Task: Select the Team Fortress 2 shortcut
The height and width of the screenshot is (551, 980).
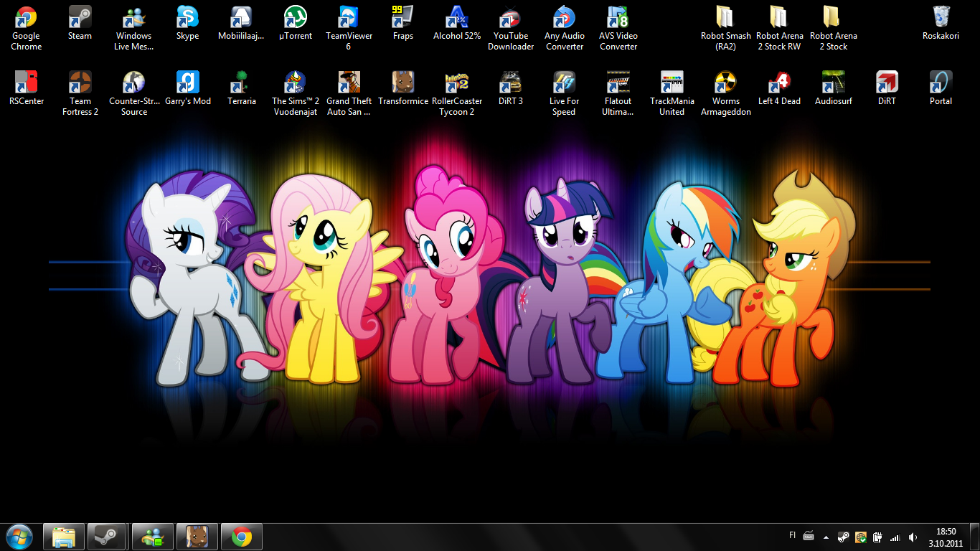Action: (x=80, y=94)
